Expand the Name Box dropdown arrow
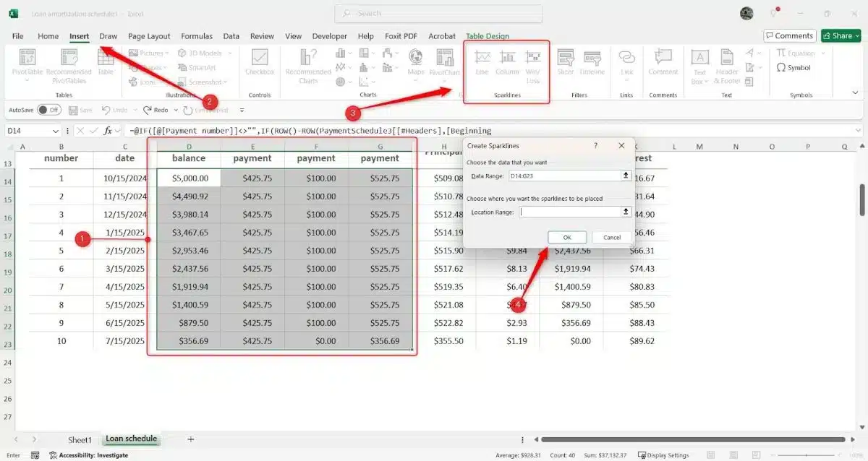 click(x=56, y=131)
